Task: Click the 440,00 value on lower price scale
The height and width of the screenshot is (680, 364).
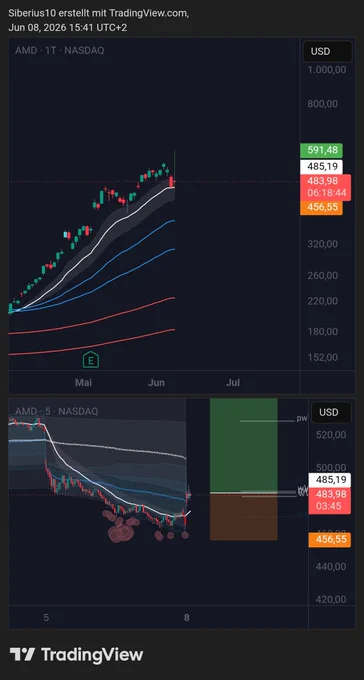Action: pyautogui.click(x=331, y=566)
